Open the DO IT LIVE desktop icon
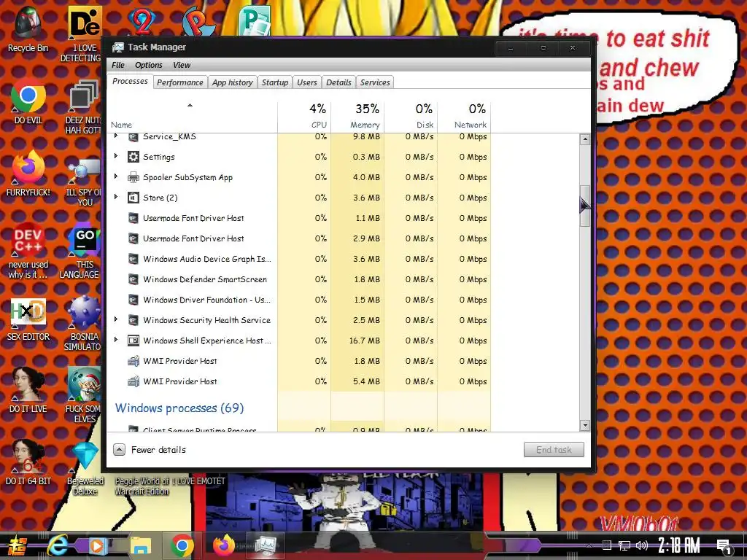Screen dimensions: 747x560 (28, 390)
